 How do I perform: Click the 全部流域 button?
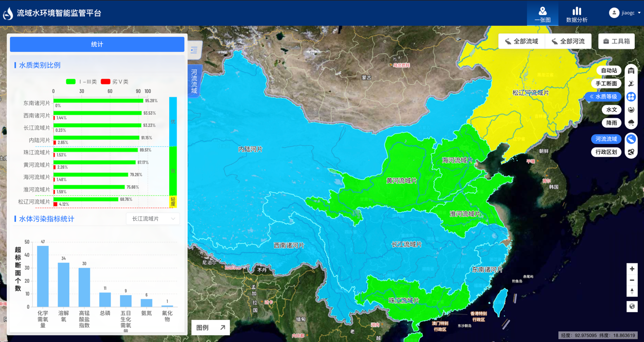(521, 42)
